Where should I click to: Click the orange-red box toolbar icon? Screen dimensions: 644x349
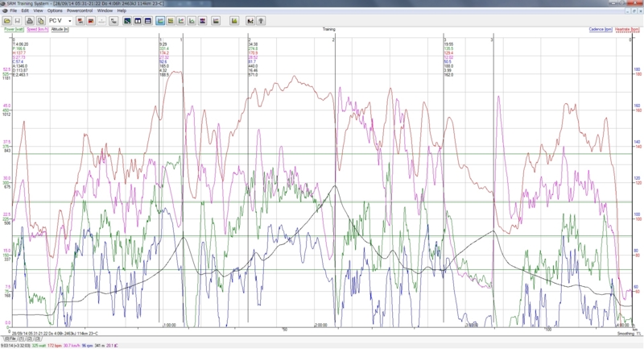[x=91, y=21]
